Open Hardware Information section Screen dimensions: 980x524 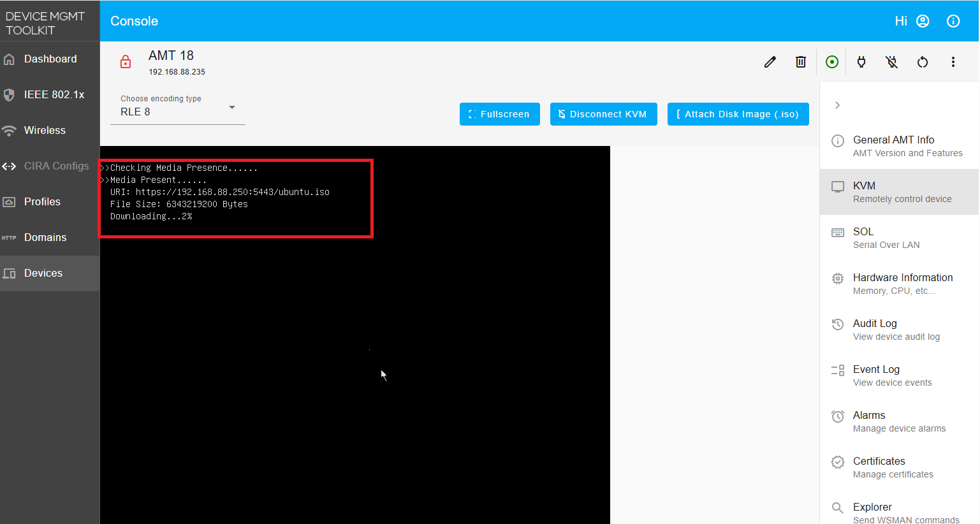899,284
